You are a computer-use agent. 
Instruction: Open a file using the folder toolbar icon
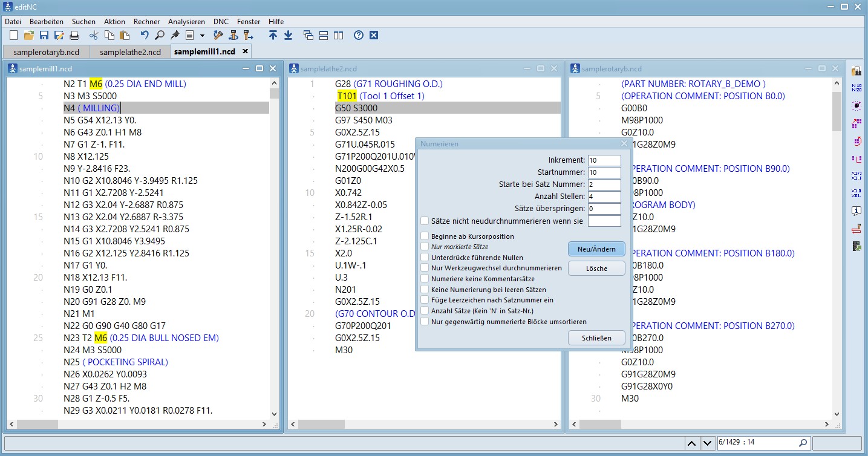28,35
